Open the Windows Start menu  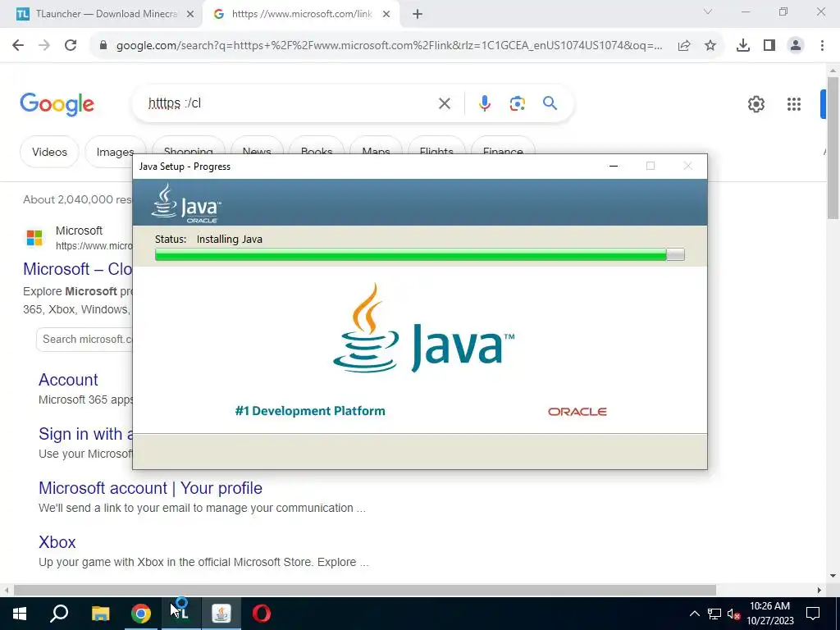pos(20,614)
